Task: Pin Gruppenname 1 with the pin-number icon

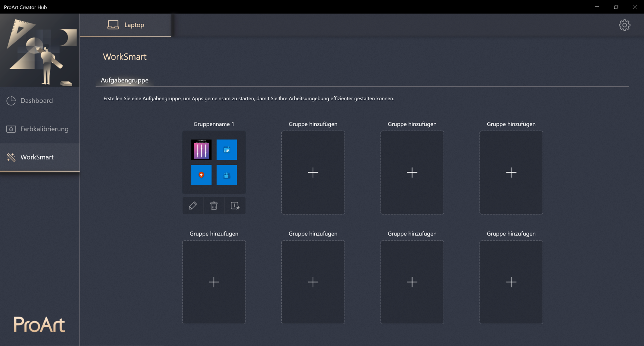Action: (235, 205)
